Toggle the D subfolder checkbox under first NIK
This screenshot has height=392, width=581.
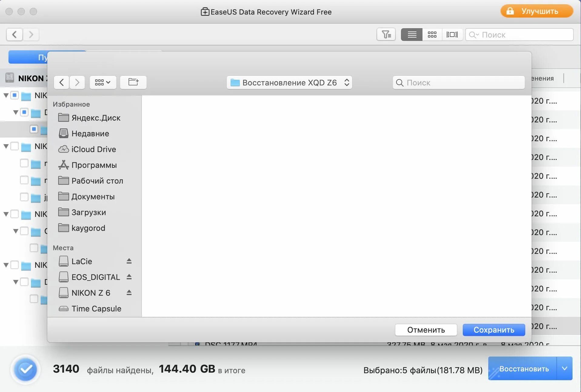[x=24, y=112]
